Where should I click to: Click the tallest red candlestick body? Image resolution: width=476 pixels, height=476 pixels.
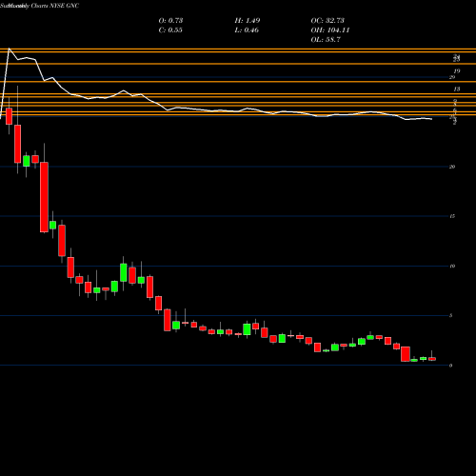click(44, 197)
